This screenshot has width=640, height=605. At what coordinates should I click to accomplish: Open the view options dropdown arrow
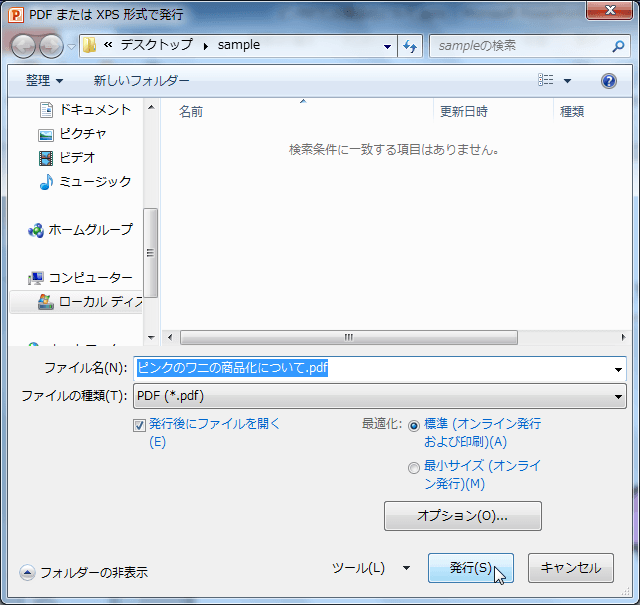567,81
